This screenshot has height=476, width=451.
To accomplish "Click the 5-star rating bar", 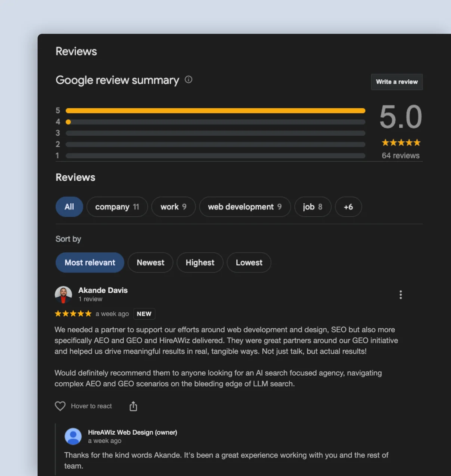I will (215, 111).
